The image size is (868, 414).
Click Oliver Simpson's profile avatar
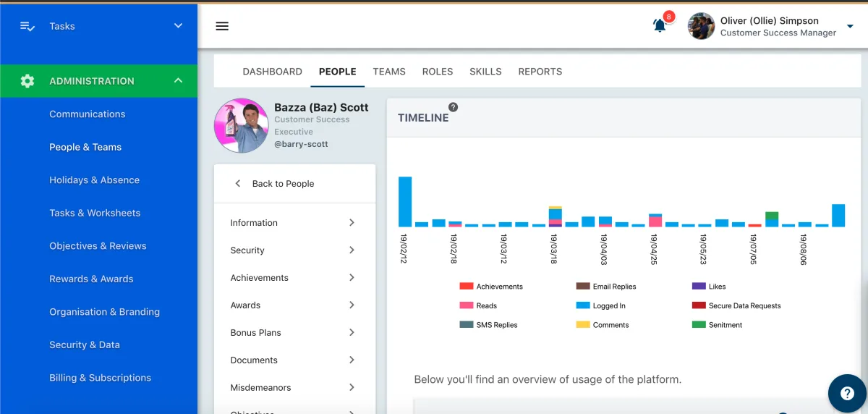point(701,26)
